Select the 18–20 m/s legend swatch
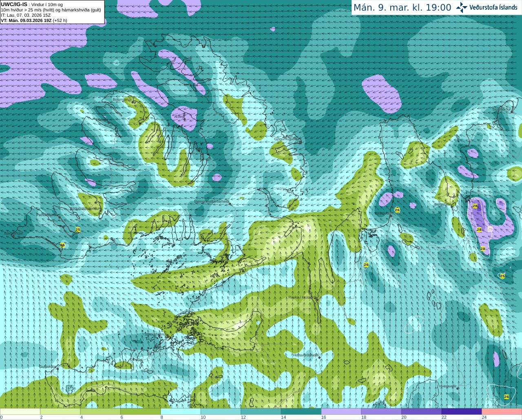This screenshot has width=522, height=420. coord(381,411)
